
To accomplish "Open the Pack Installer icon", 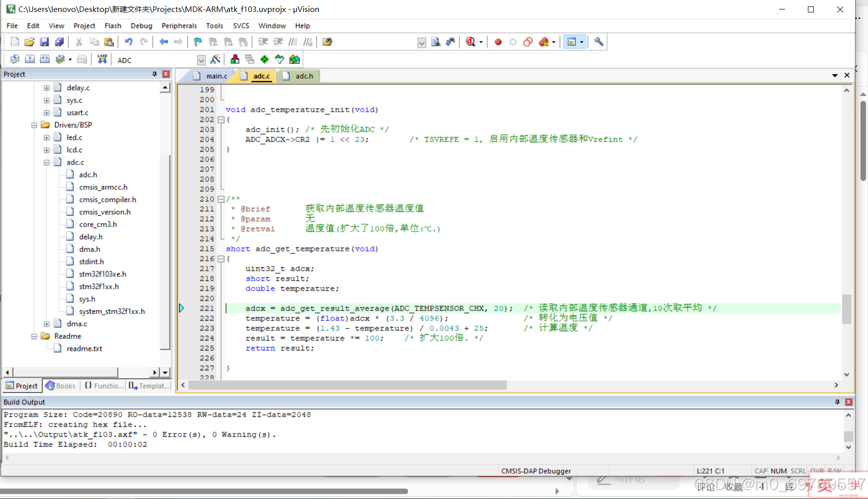I will 294,60.
